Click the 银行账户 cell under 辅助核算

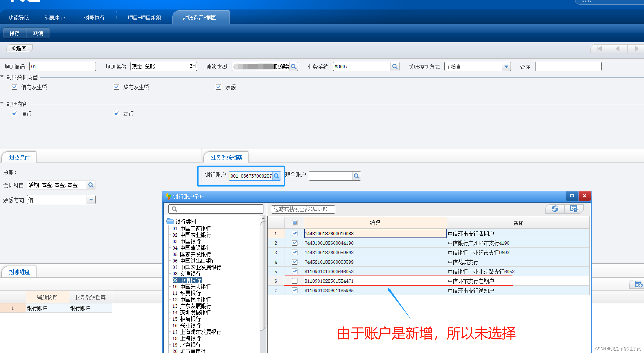coord(48,308)
